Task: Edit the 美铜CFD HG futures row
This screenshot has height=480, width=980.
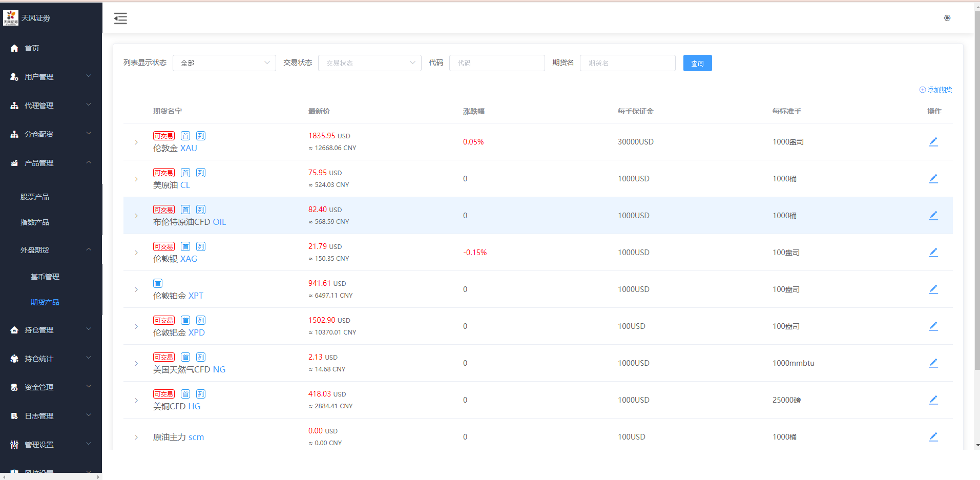Action: (x=933, y=400)
